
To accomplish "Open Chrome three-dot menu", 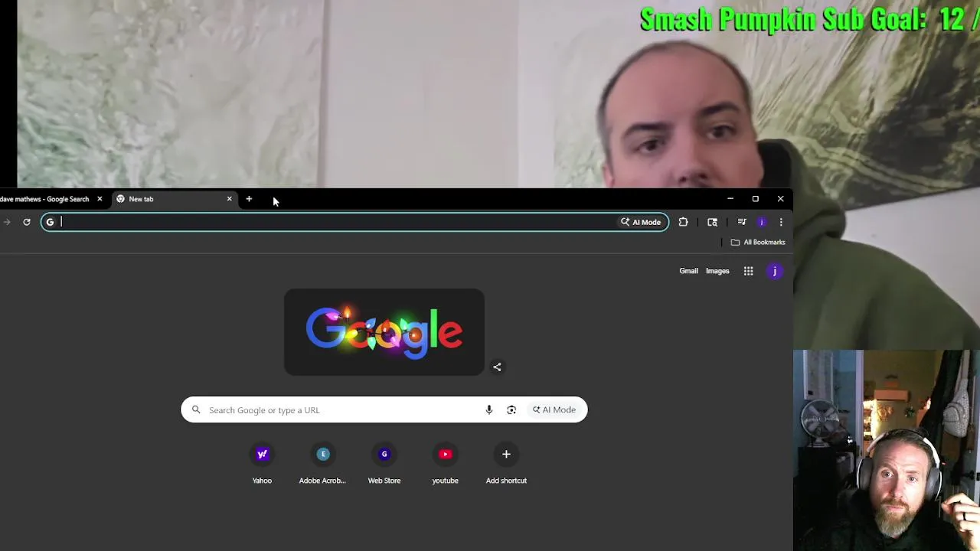I will [x=781, y=222].
